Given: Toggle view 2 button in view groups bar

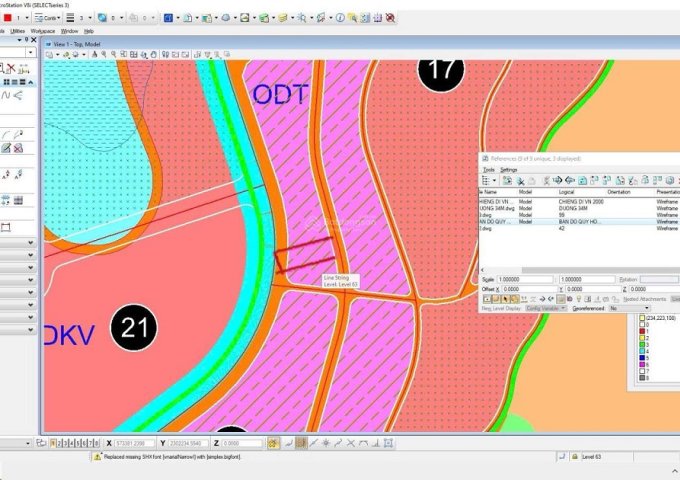Looking at the screenshot, I should pyautogui.click(x=59, y=443).
